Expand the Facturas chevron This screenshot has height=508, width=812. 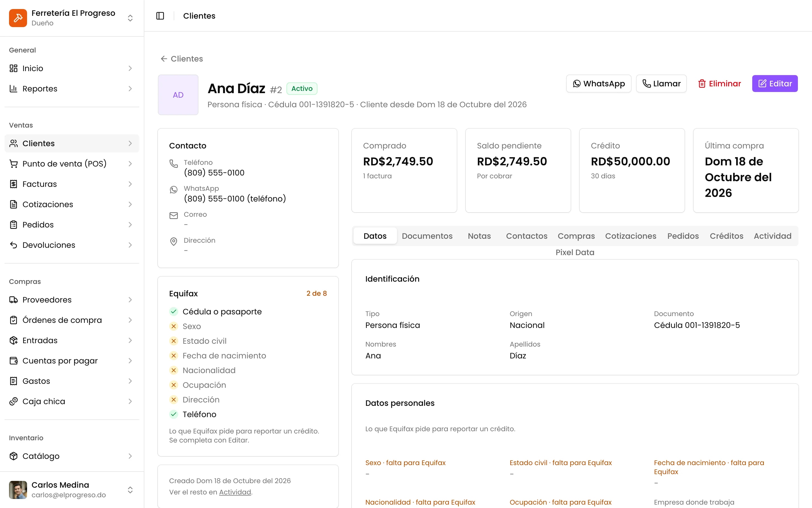tap(130, 184)
